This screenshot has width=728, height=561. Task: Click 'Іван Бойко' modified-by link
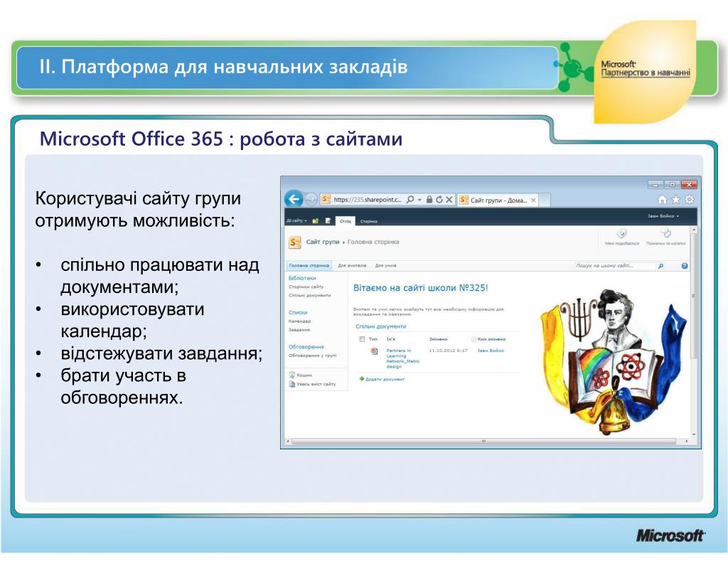pyautogui.click(x=491, y=351)
